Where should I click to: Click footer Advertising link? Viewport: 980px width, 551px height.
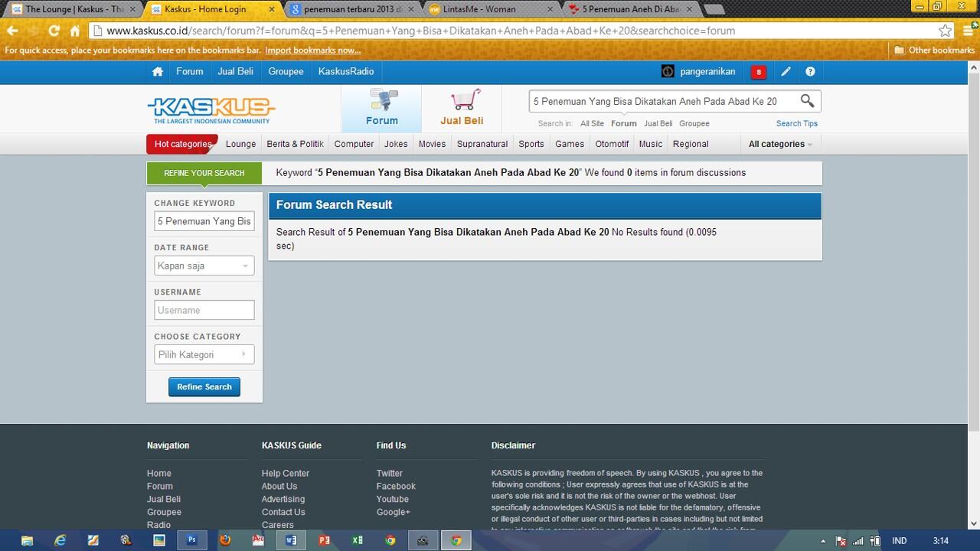click(283, 499)
